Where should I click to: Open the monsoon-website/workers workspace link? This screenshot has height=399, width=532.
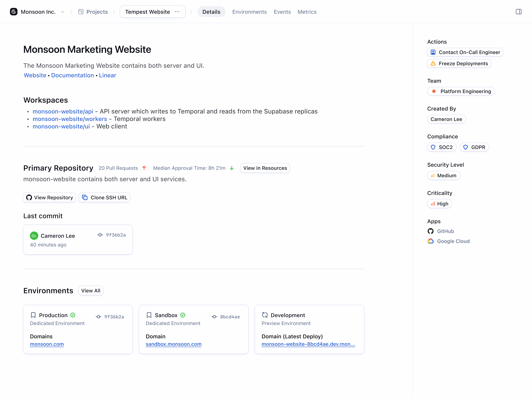pos(70,119)
